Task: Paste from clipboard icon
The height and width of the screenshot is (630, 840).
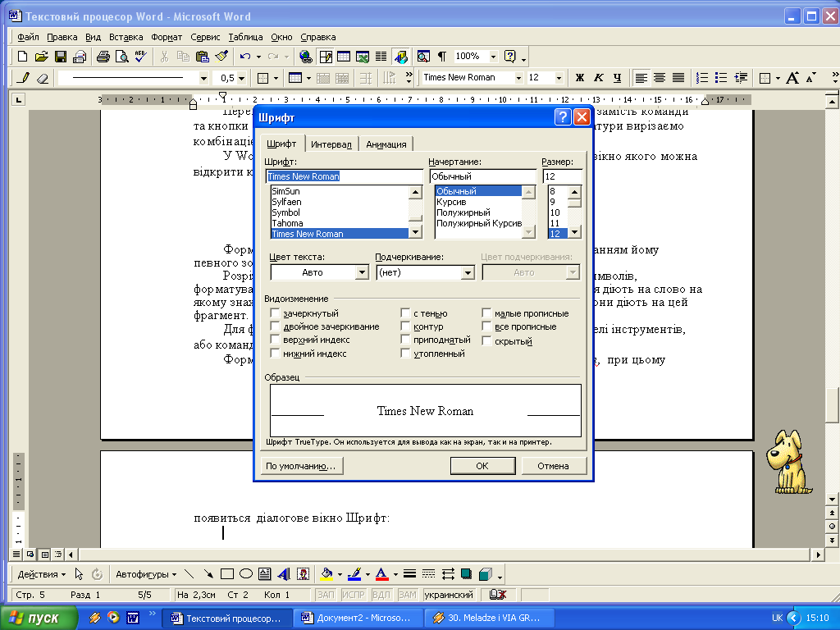Action: 203,57
